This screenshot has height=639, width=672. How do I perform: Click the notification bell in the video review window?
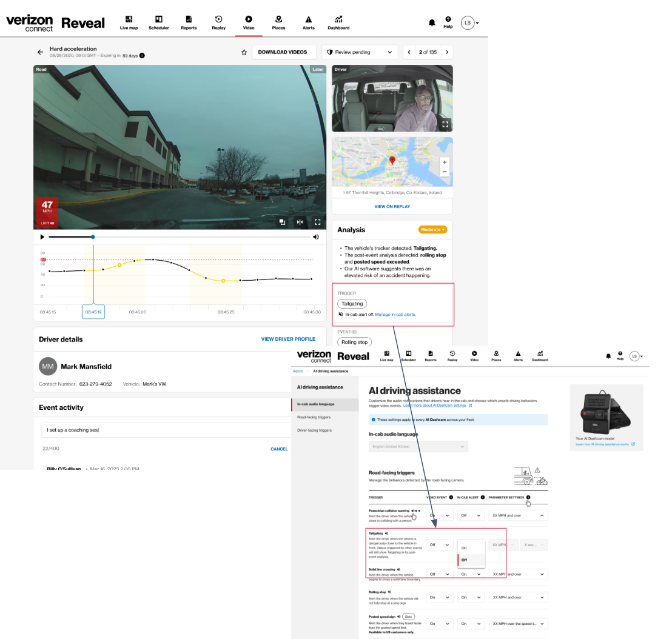[x=432, y=22]
